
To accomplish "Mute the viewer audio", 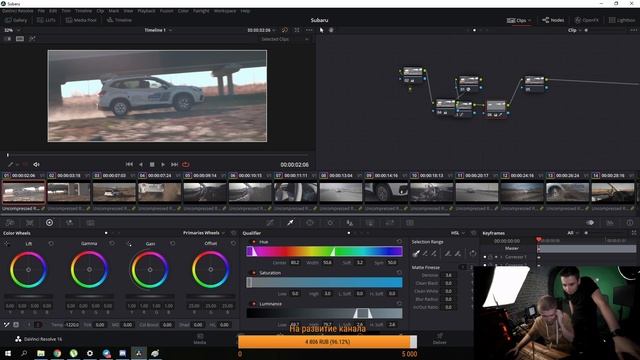I will [36, 164].
